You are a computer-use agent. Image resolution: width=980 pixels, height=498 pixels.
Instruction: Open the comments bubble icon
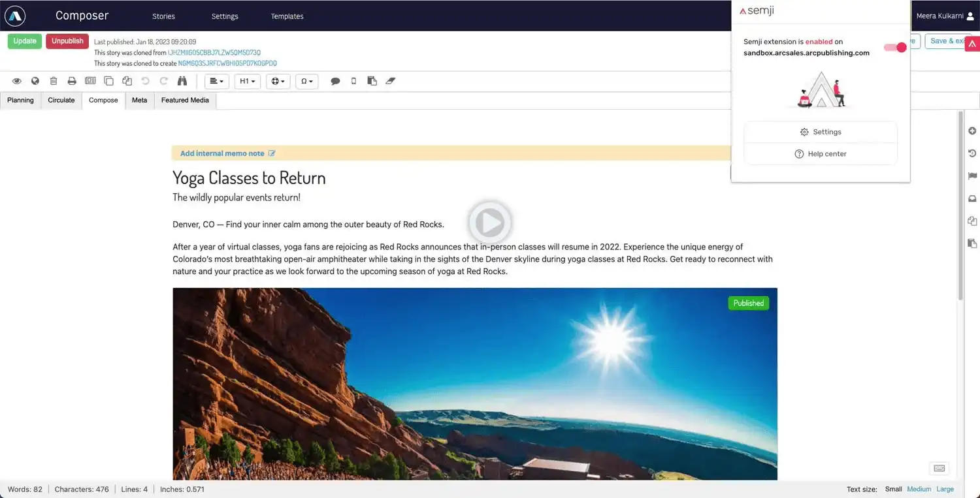click(x=335, y=81)
